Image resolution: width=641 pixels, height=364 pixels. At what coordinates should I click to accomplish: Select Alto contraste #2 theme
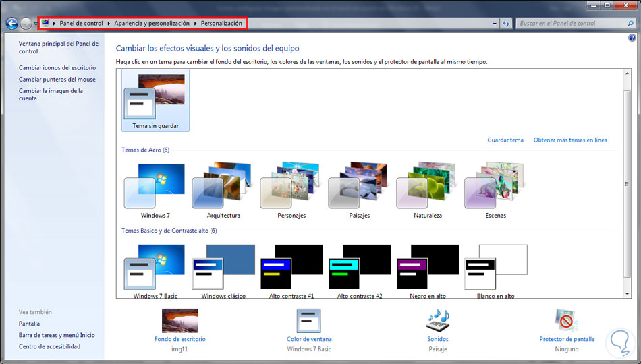coord(360,270)
